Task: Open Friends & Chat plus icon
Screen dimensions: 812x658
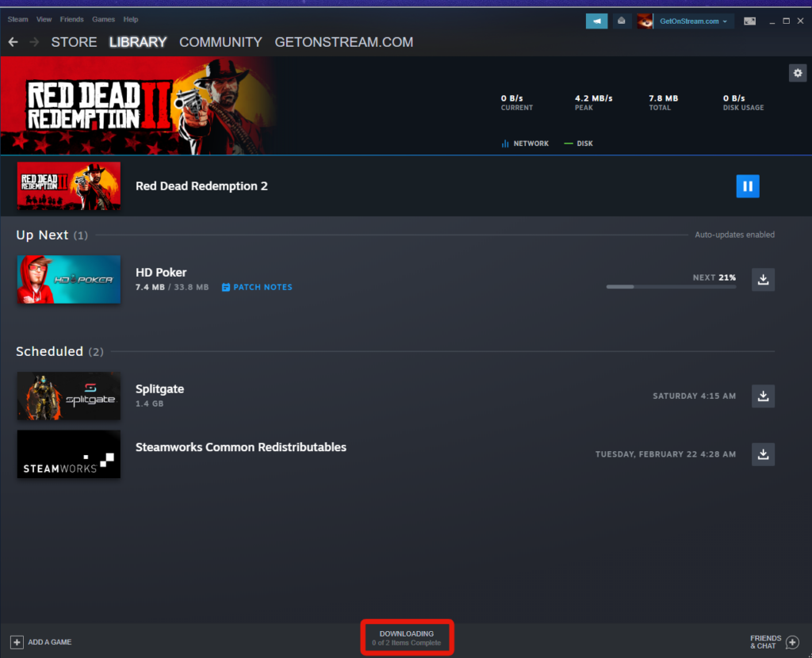Action: click(x=792, y=642)
